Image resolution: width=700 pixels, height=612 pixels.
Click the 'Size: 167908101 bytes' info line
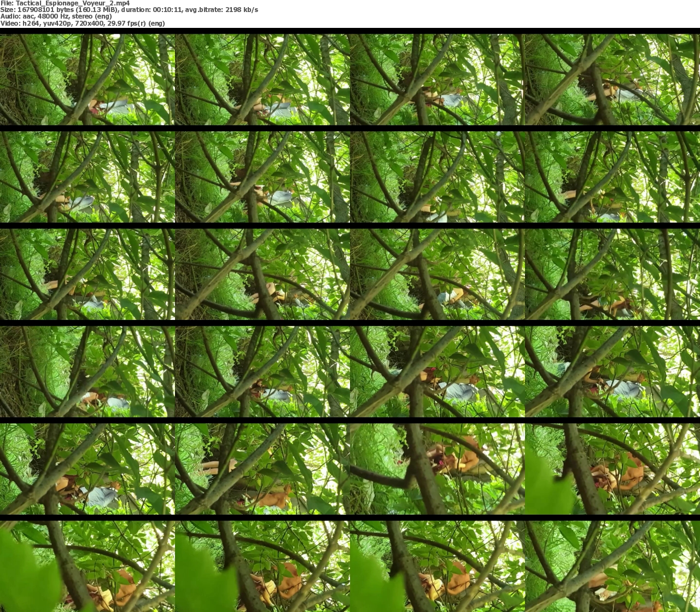[x=129, y=10]
